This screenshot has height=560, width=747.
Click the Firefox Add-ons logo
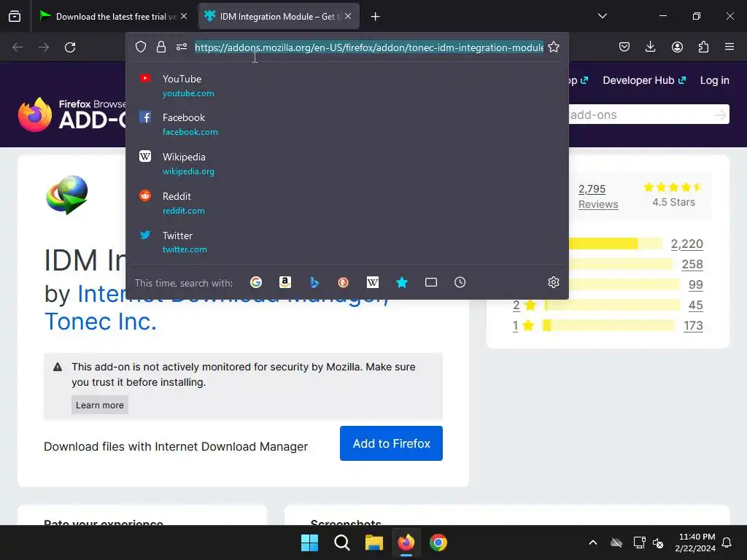71,114
